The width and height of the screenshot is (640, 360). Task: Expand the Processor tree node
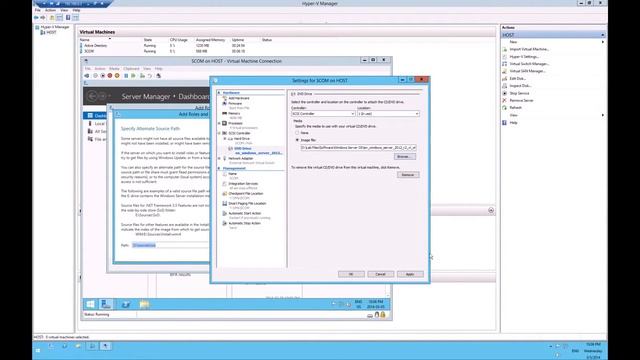pyautogui.click(x=220, y=123)
